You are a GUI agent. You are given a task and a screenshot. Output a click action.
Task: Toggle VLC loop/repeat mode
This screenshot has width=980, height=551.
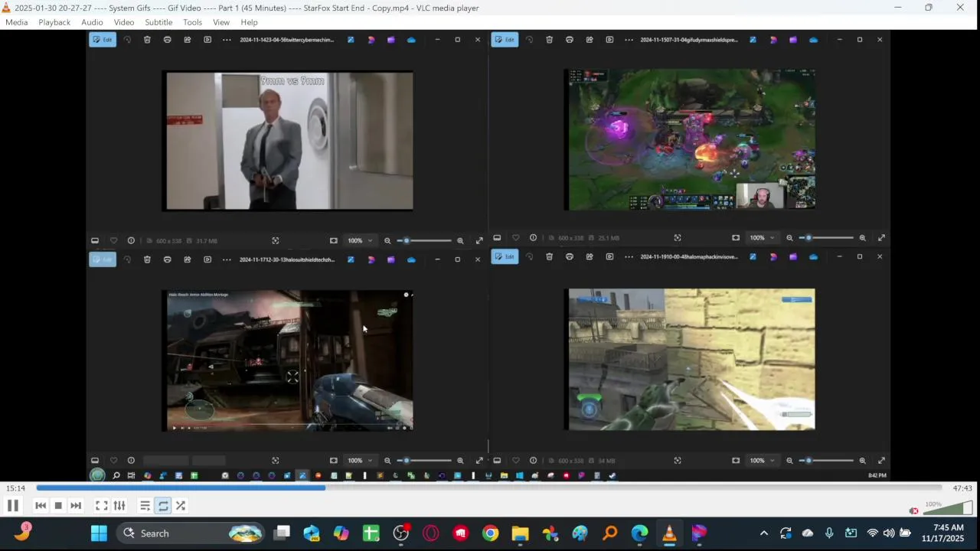click(x=163, y=506)
